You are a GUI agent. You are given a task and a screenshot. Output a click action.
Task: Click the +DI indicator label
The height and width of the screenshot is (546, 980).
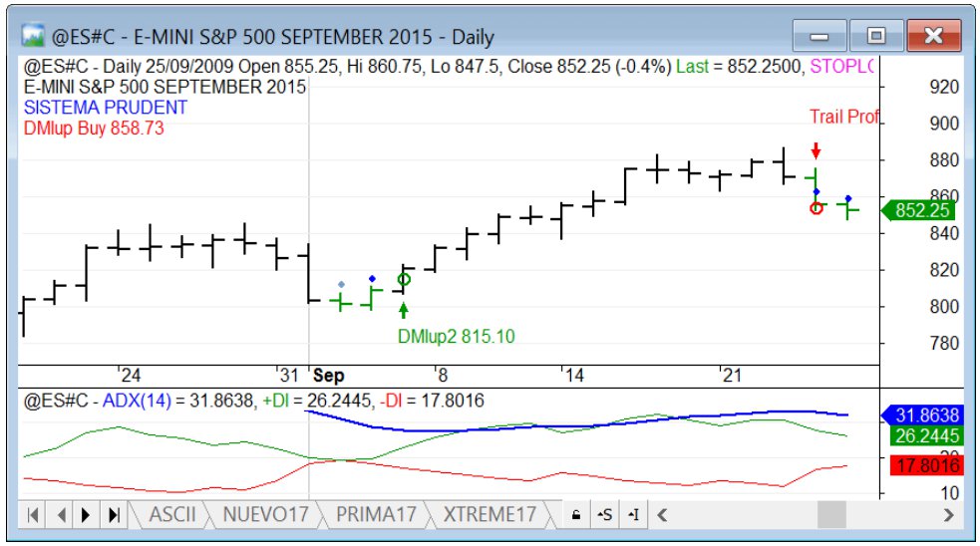275,401
